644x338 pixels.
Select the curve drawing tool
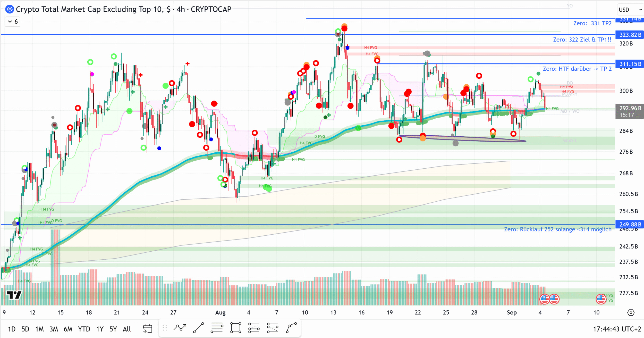[x=291, y=328]
